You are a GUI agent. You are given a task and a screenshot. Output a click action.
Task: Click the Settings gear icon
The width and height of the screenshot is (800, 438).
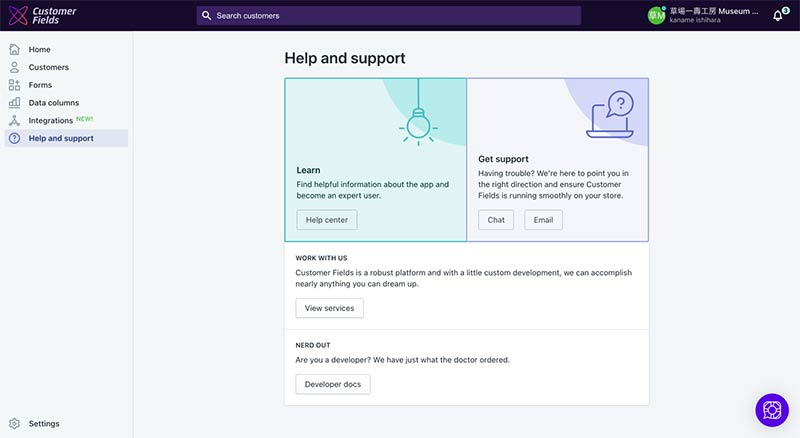click(x=14, y=424)
